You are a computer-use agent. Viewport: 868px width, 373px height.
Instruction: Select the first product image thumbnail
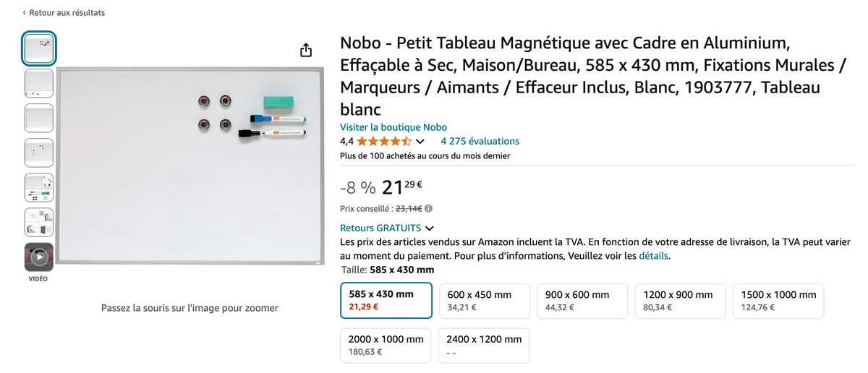(39, 48)
